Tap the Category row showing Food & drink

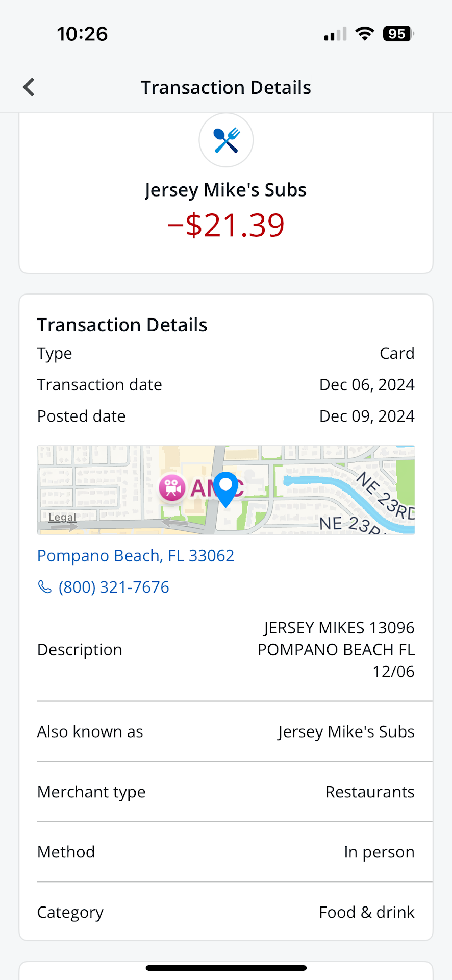click(226, 912)
